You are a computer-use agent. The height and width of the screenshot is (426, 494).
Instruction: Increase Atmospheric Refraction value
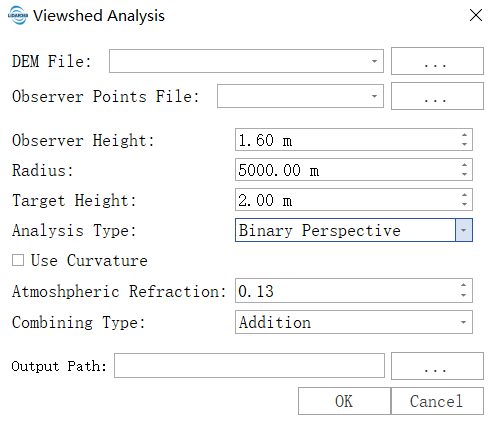point(464,285)
